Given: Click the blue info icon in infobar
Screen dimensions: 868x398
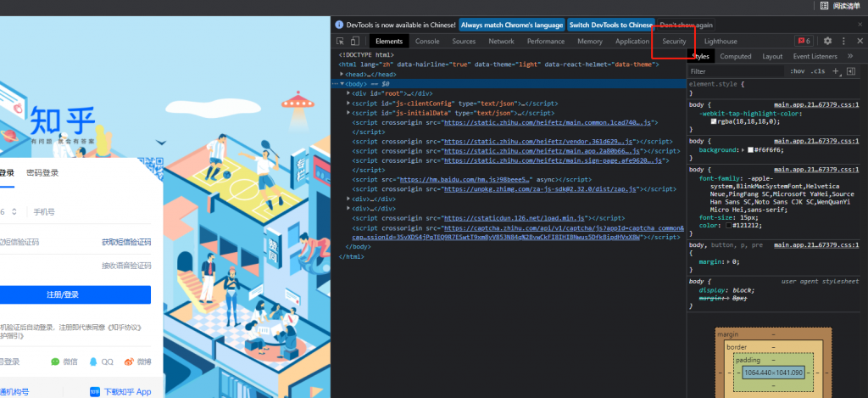Looking at the screenshot, I should (339, 25).
